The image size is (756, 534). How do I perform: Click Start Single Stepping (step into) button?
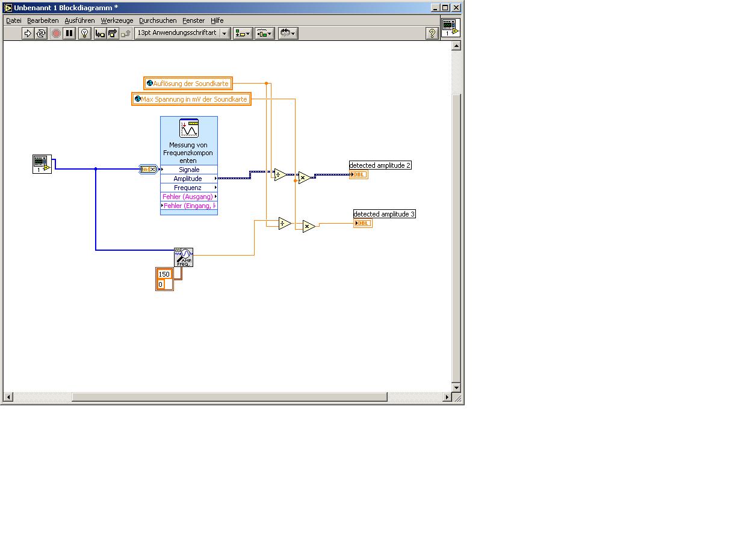(100, 34)
